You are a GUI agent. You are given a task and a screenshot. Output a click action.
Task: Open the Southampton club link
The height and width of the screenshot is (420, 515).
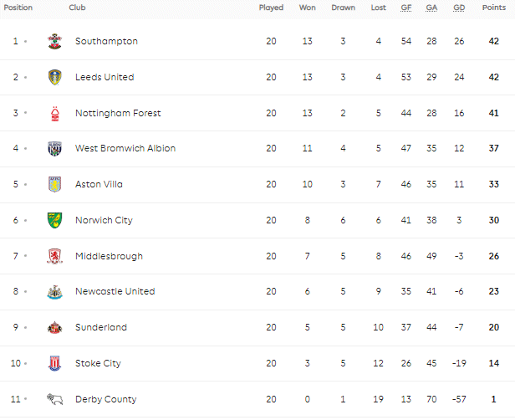point(106,41)
